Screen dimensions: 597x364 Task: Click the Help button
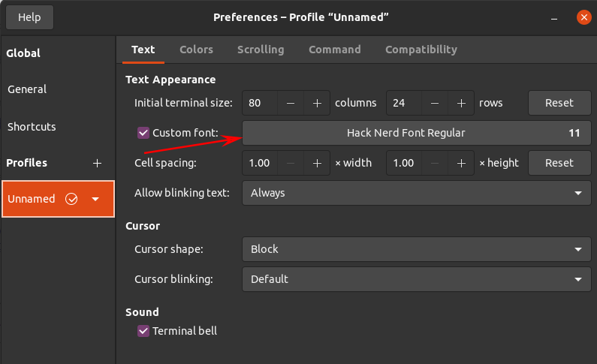[x=29, y=17]
